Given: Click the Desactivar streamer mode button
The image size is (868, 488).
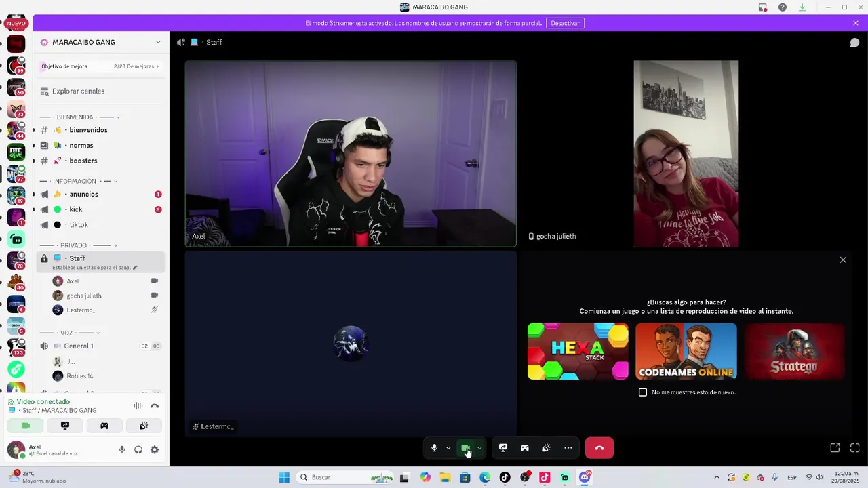Looking at the screenshot, I should (565, 23).
